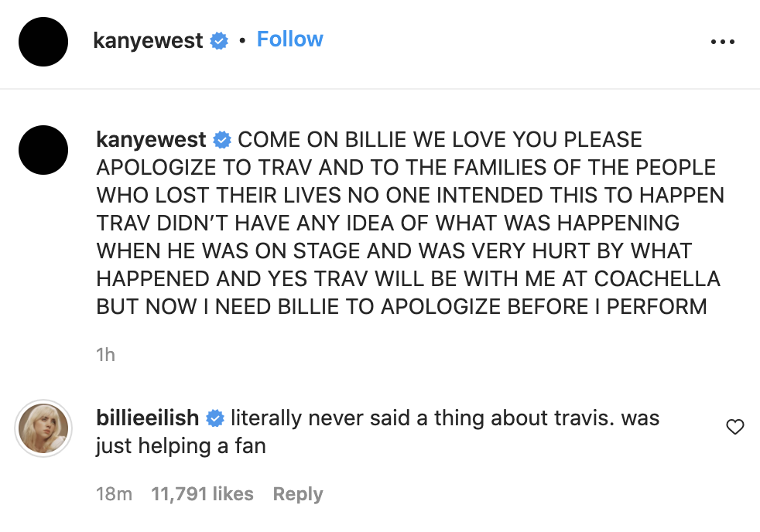Viewport: 760px width, 532px height.
Task: Open the post header's black profile picture
Action: pos(43,42)
